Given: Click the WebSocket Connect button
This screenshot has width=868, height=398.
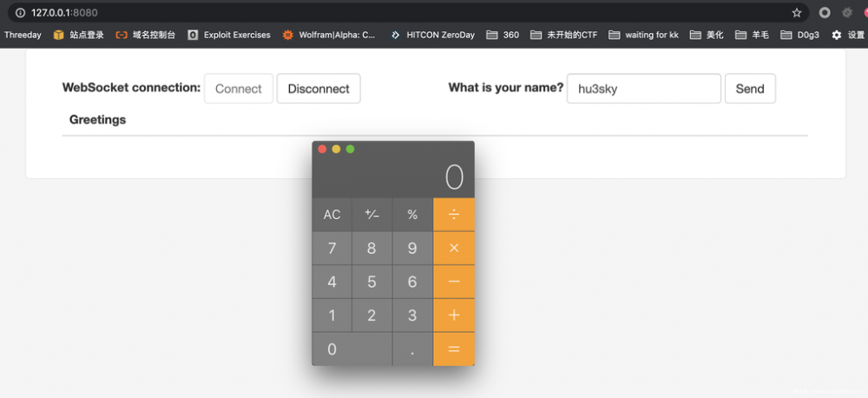Looking at the screenshot, I should point(239,89).
